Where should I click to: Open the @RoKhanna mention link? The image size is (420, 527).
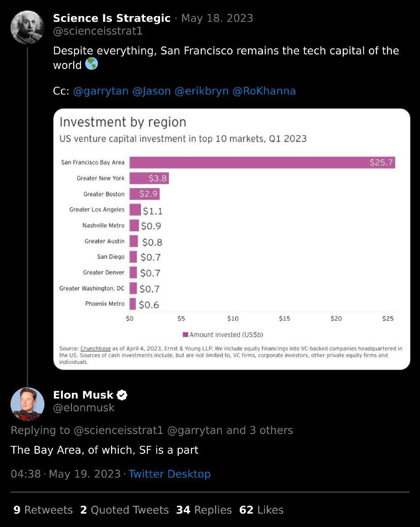[264, 91]
